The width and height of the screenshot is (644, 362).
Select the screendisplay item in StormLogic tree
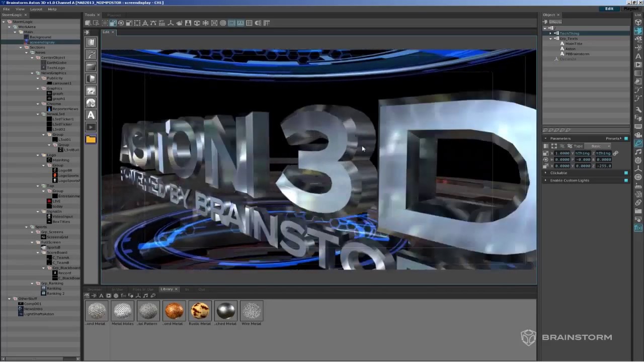42,42
